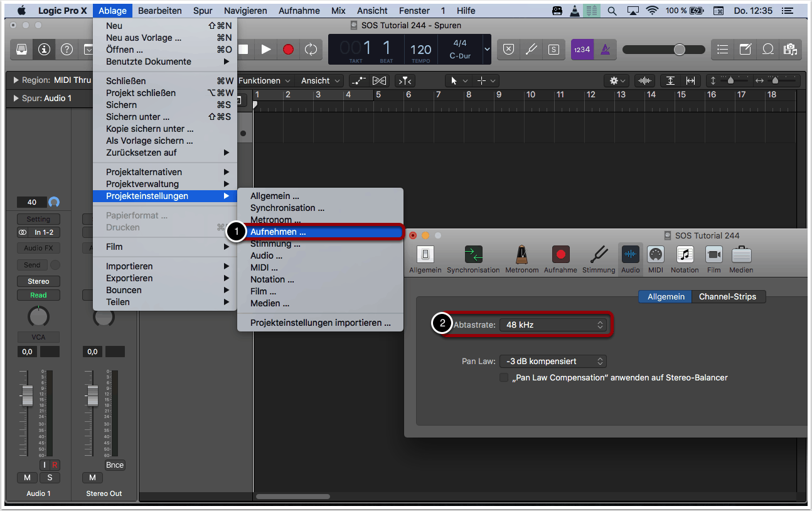Open the Medien settings icon

pos(741,255)
